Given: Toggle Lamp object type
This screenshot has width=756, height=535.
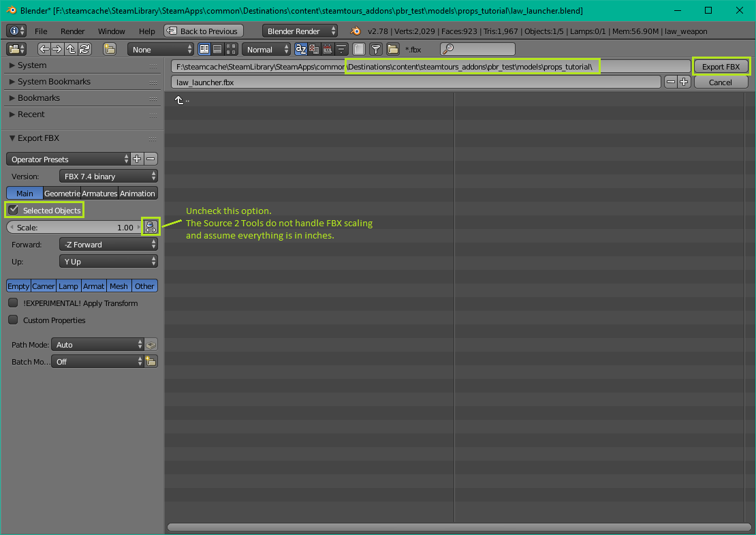Looking at the screenshot, I should (x=69, y=286).
